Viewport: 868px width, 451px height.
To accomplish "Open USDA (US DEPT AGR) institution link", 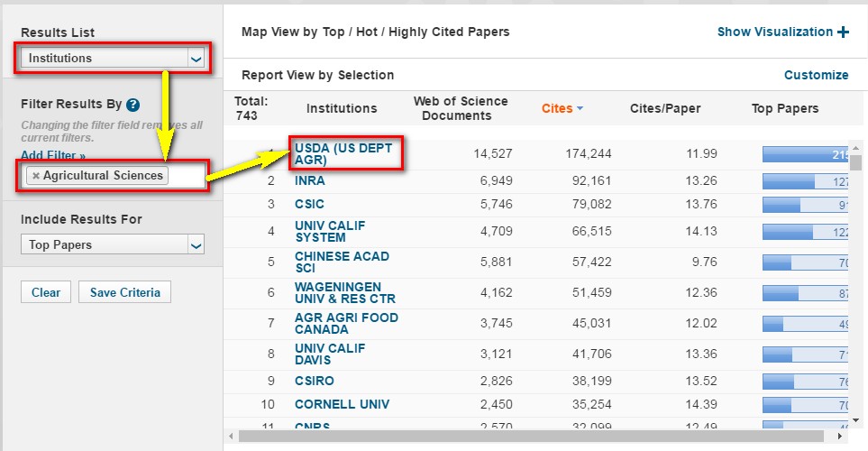I will 343,154.
